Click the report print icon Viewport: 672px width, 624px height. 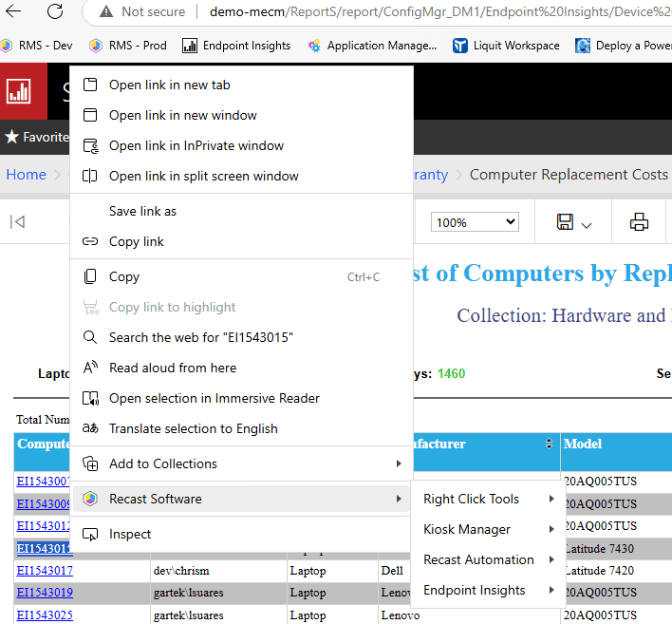click(639, 222)
